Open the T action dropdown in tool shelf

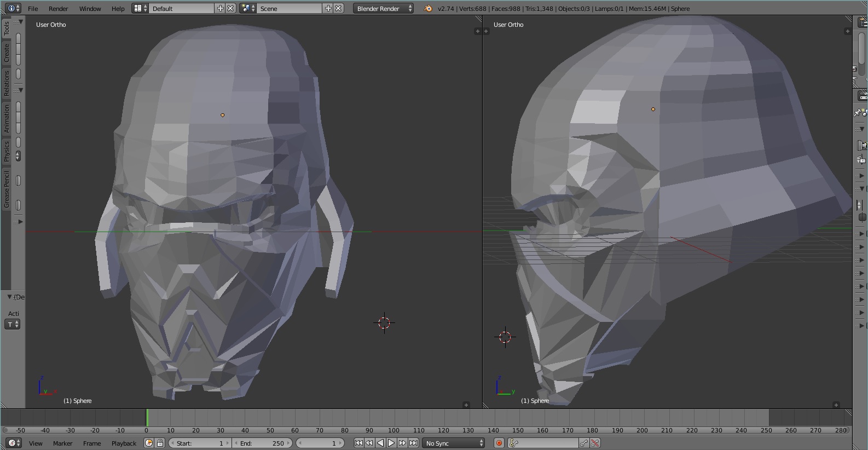(x=13, y=325)
